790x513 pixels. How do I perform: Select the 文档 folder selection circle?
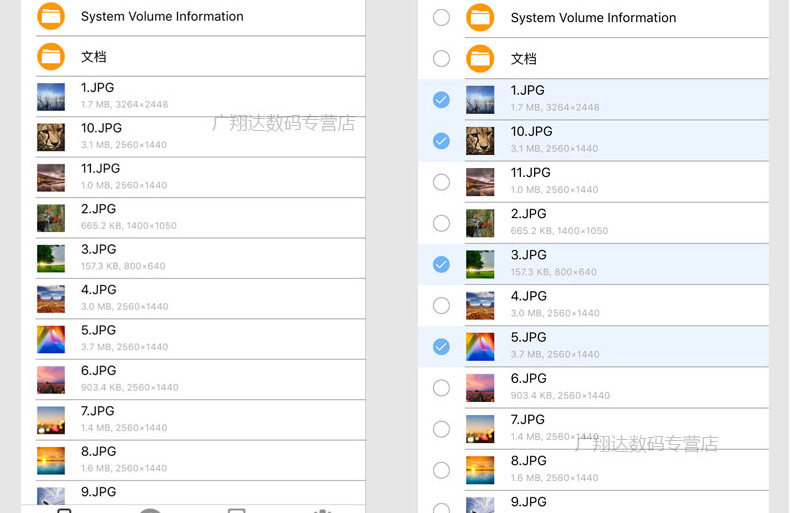click(441, 58)
